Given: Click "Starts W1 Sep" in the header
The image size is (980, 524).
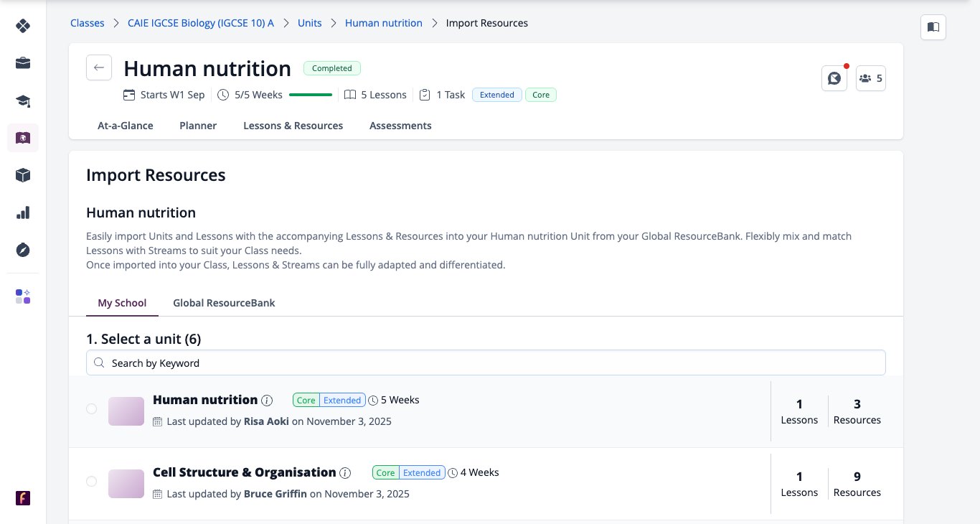Looking at the screenshot, I should [171, 95].
